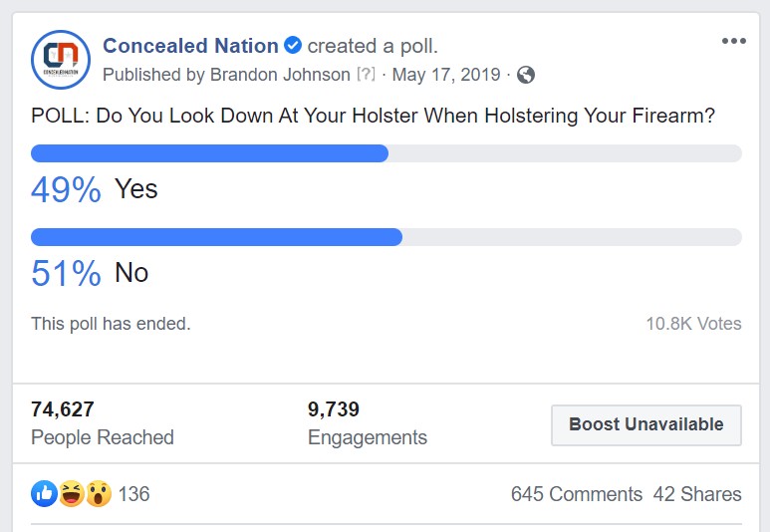Open the 9,739 Engagements stat

pyautogui.click(x=368, y=423)
